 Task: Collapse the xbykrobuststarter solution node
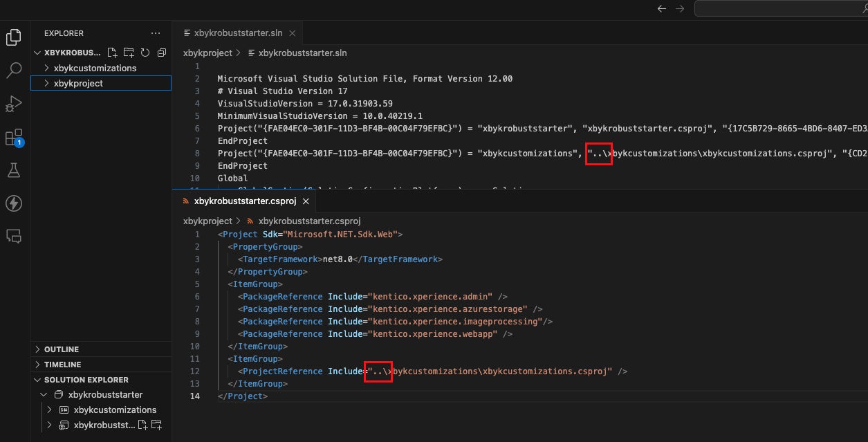pos(45,395)
